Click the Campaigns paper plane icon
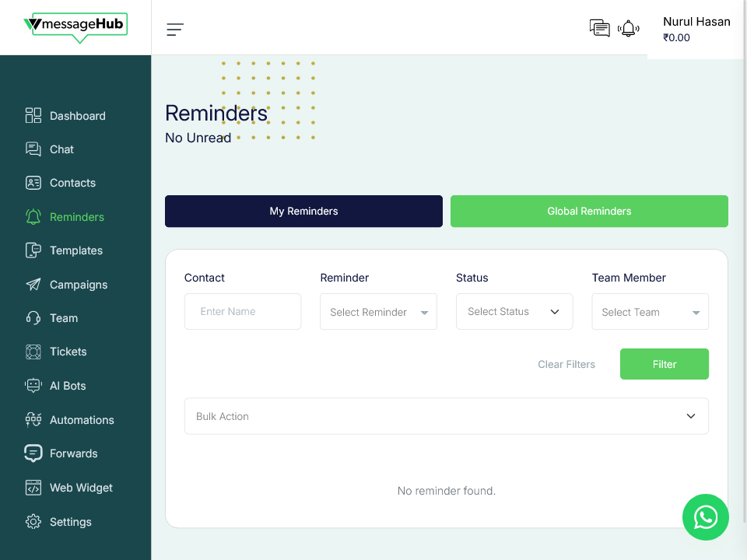Screen dimensions: 747x560 click(x=33, y=285)
